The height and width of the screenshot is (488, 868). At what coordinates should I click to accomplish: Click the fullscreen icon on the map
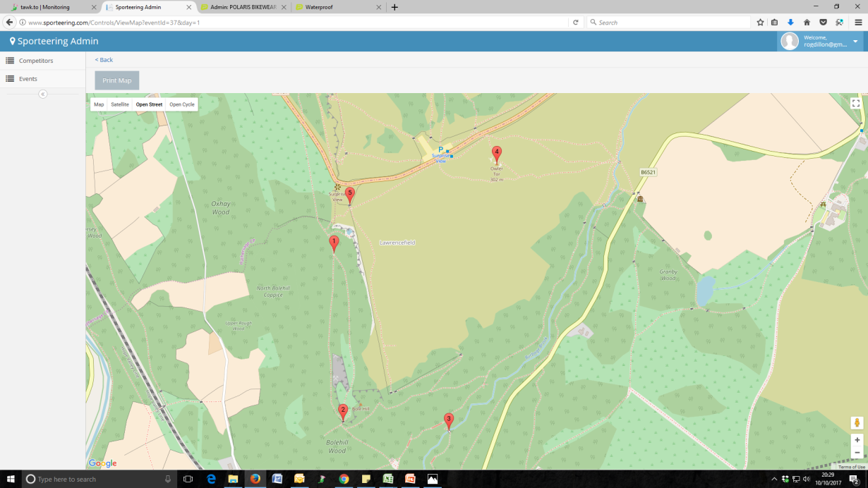pos(856,103)
